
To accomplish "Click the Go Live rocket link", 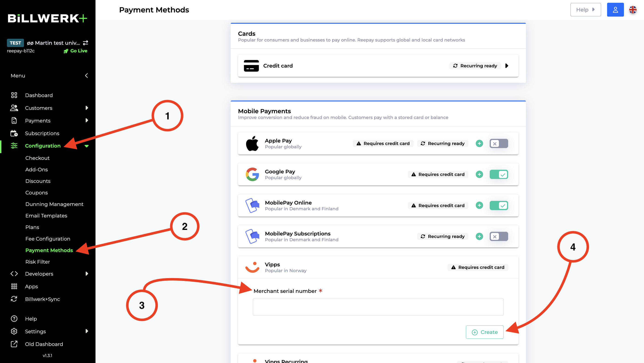I will click(x=75, y=51).
